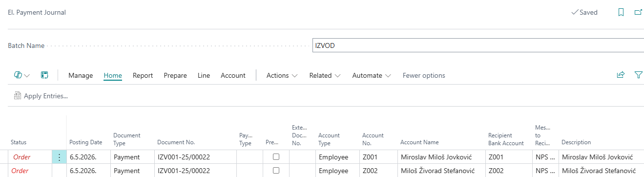644x177 pixels.
Task: Open the Line tab
Action: (x=204, y=75)
